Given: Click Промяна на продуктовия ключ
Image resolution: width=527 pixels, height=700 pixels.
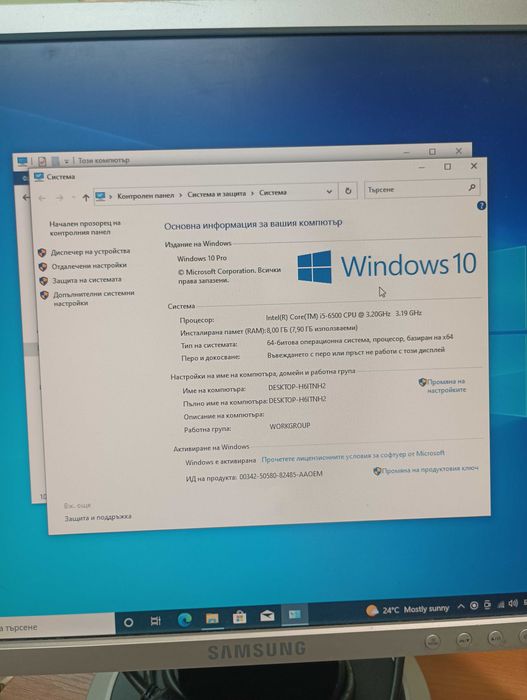Looking at the screenshot, I should pos(430,469).
